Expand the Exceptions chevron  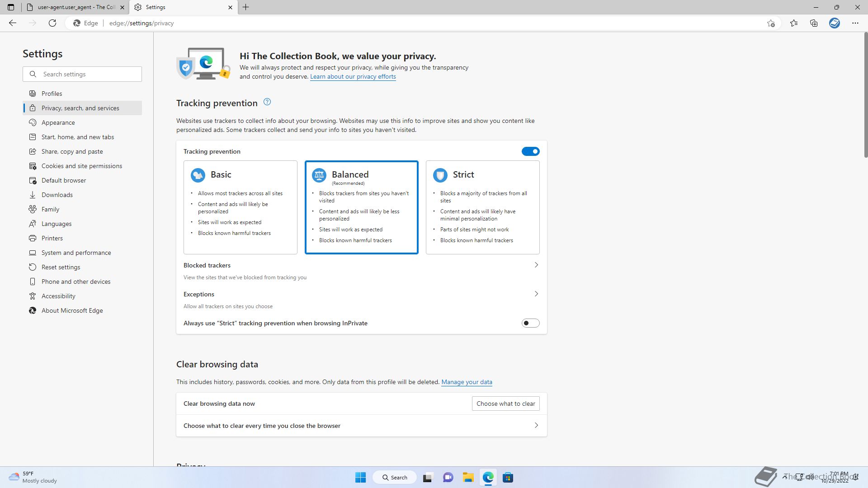[536, 294]
